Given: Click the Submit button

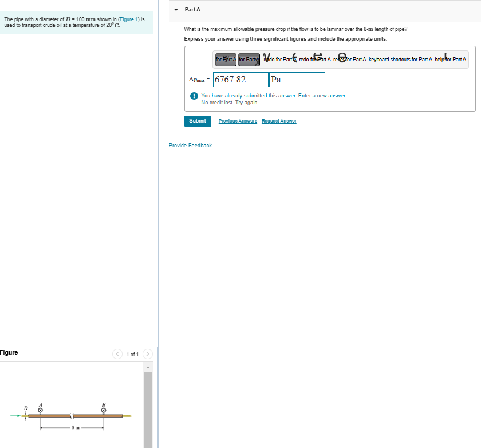Looking at the screenshot, I should pyautogui.click(x=198, y=121).
